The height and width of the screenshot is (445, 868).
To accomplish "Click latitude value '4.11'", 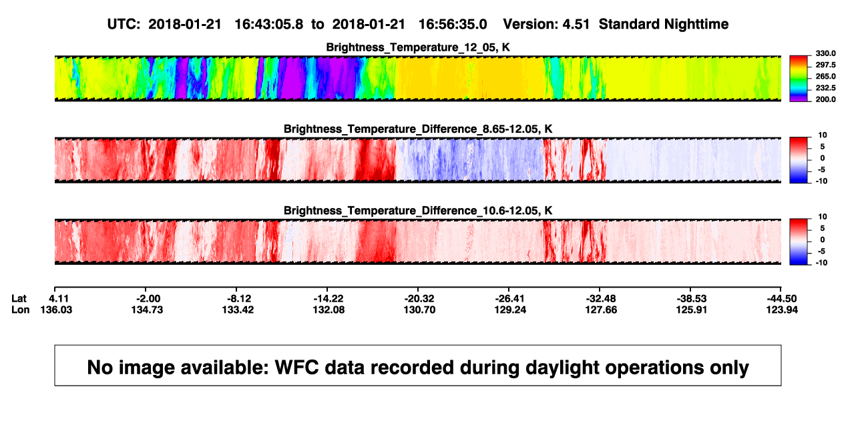I will pyautogui.click(x=59, y=298).
